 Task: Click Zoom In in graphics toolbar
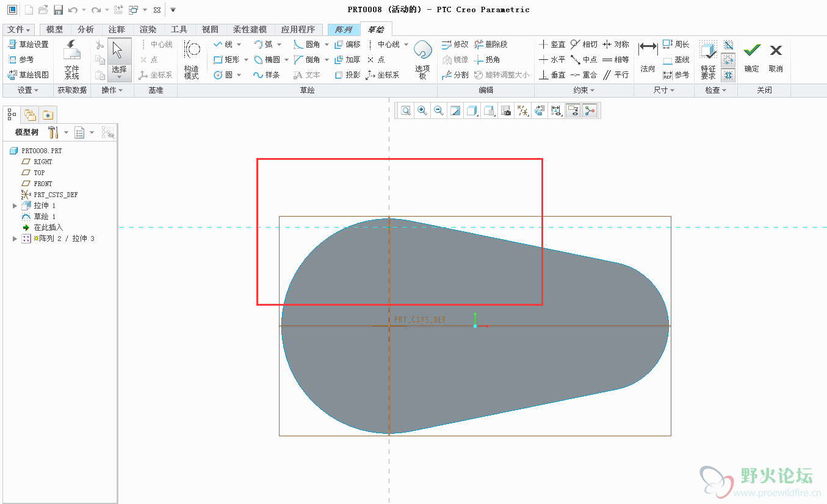422,110
